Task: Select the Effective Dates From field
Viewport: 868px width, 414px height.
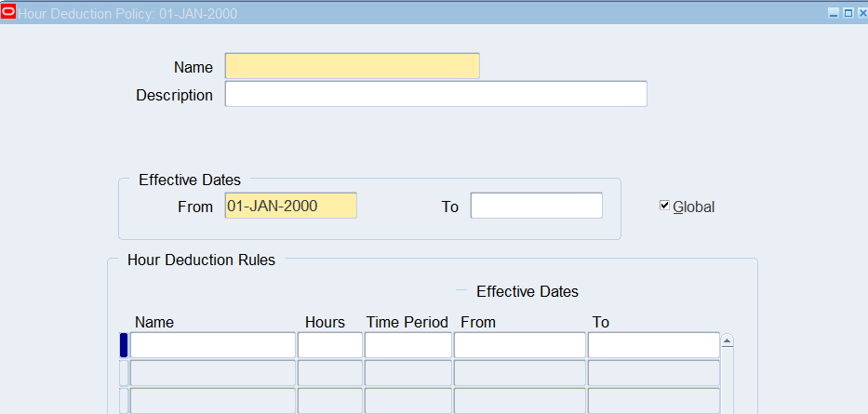Action: (x=290, y=207)
